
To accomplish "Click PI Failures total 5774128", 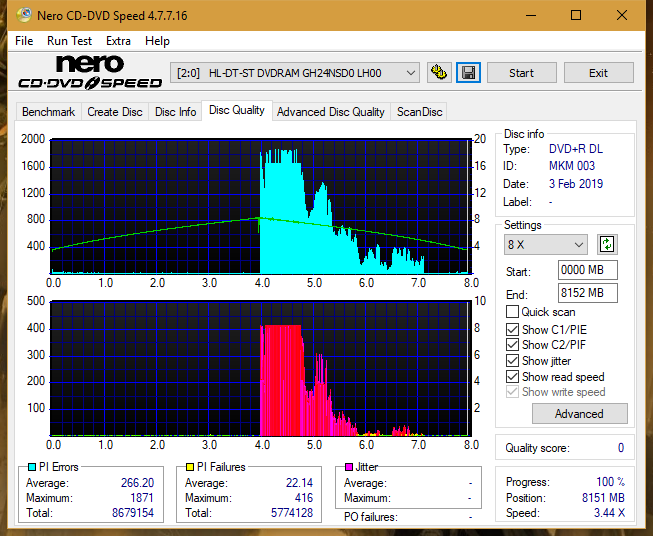I will tap(292, 513).
